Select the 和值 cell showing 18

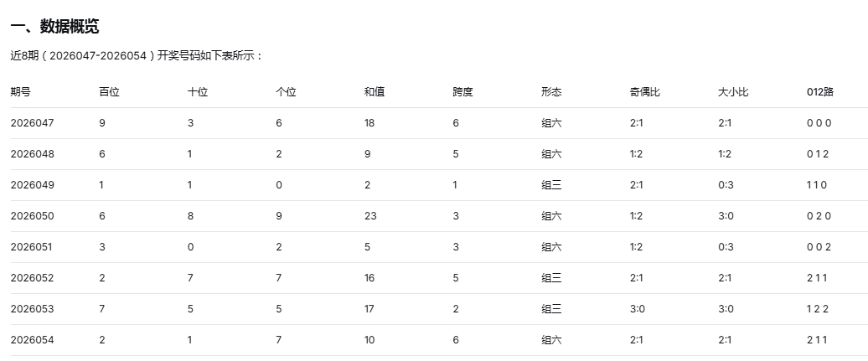click(x=370, y=123)
